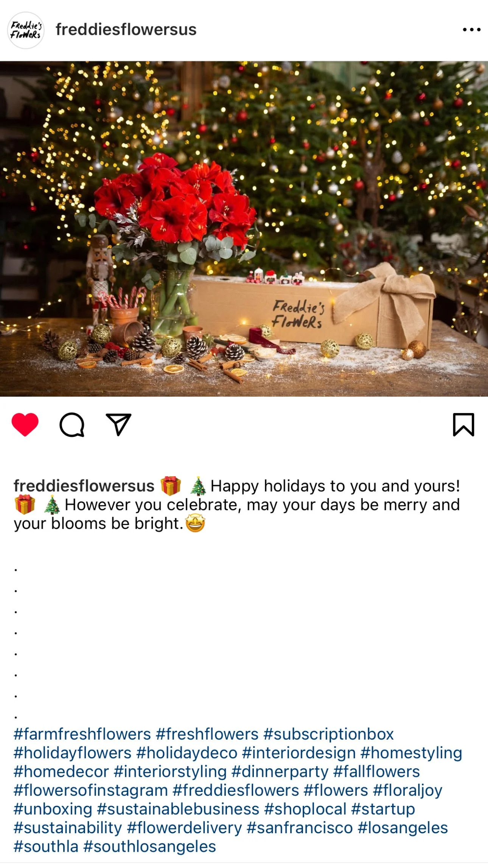
Task: Save post with bookmark icon
Action: click(463, 424)
